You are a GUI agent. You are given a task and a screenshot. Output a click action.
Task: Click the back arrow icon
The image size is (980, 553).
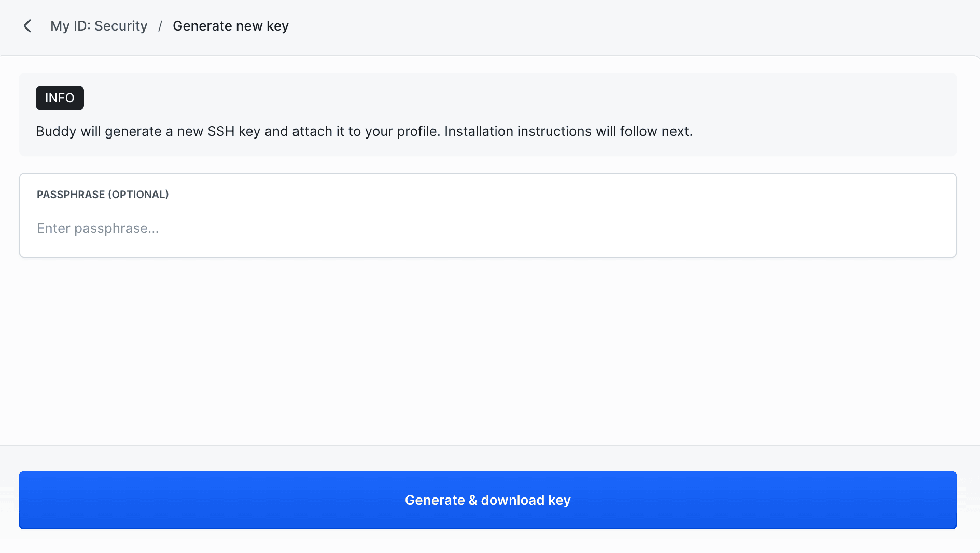[x=27, y=26]
